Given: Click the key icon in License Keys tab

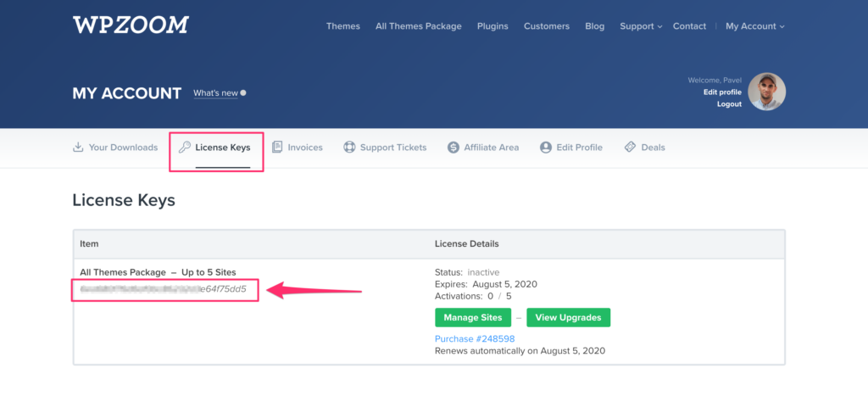Looking at the screenshot, I should [184, 147].
